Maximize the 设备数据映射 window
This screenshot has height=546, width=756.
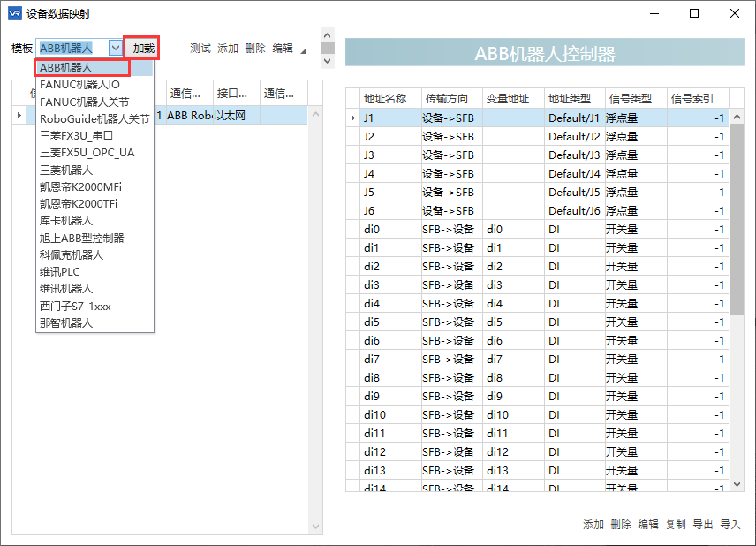694,13
